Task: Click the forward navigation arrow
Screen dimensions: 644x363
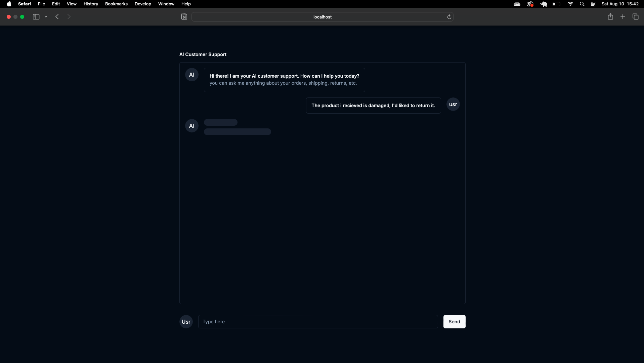Action: [x=69, y=16]
